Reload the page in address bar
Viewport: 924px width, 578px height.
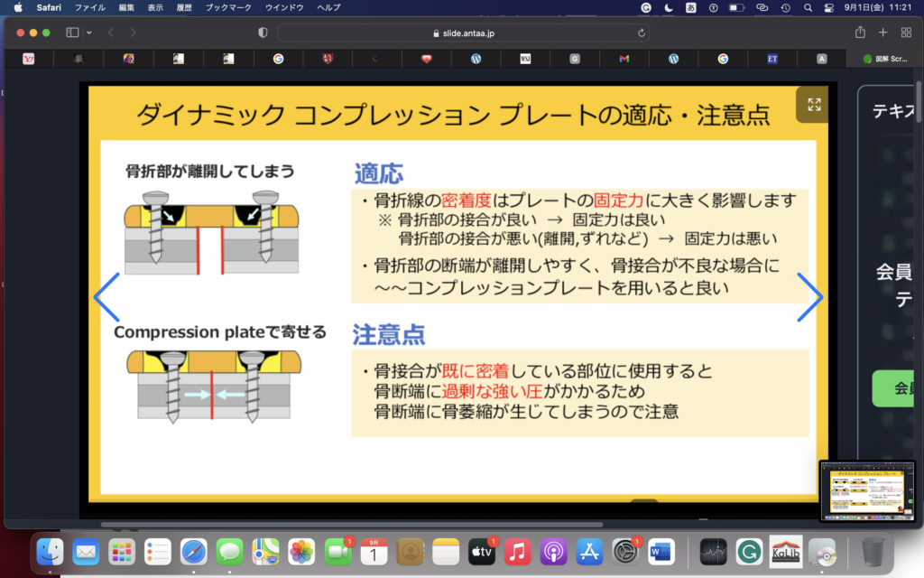click(642, 33)
